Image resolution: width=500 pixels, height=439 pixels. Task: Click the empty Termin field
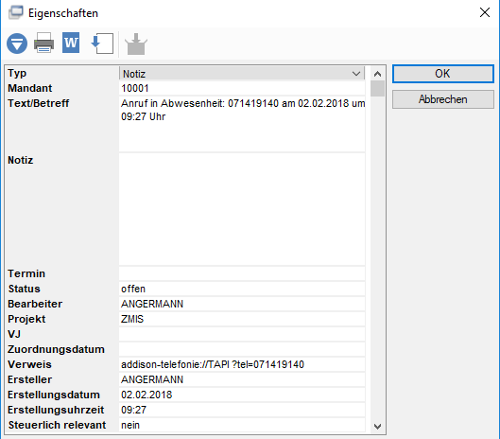tap(242, 274)
